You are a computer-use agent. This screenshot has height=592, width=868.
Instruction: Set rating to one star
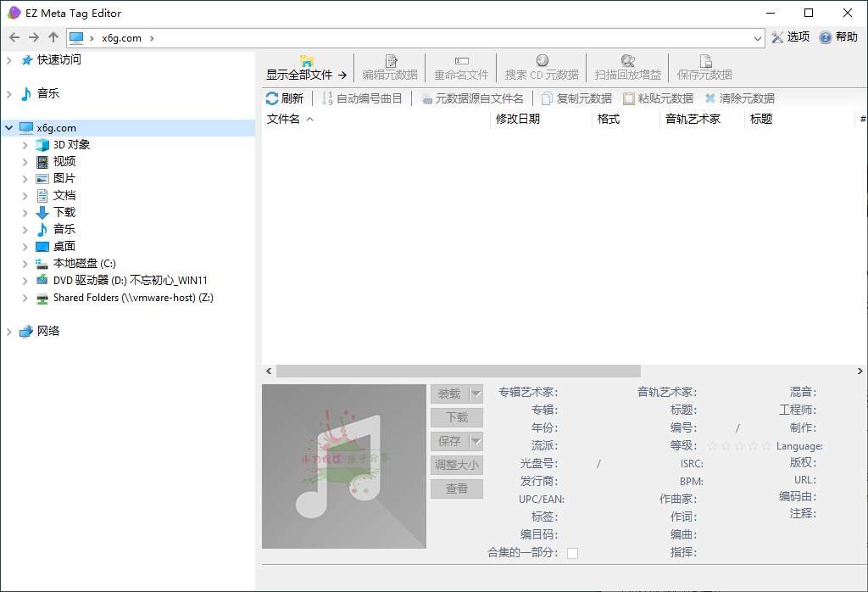point(712,446)
